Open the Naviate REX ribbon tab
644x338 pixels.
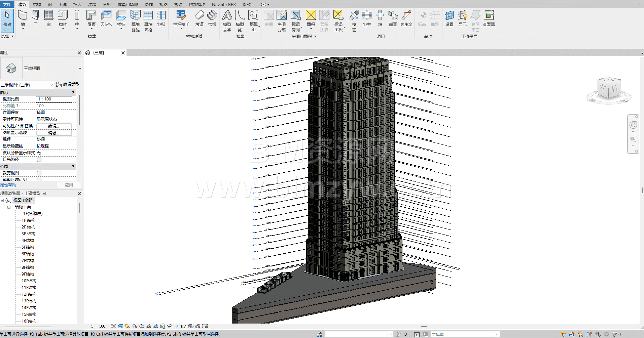pyautogui.click(x=224, y=4)
